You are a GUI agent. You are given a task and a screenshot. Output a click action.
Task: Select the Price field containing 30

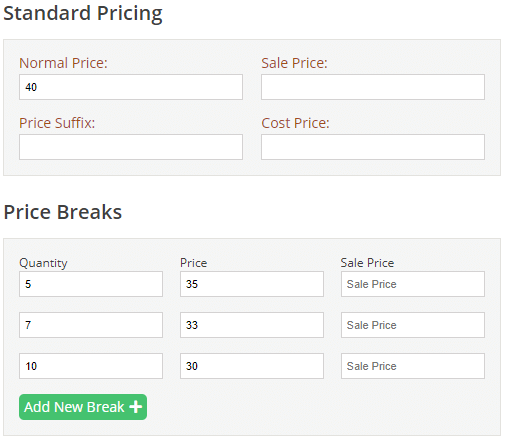[252, 366]
